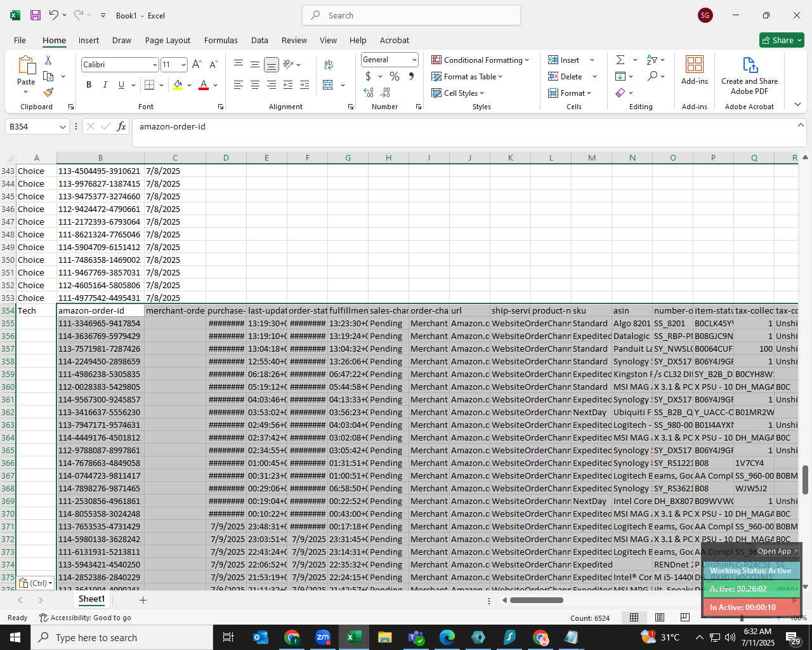Open Conditional Formatting menu
The height and width of the screenshot is (650, 812).
point(480,60)
